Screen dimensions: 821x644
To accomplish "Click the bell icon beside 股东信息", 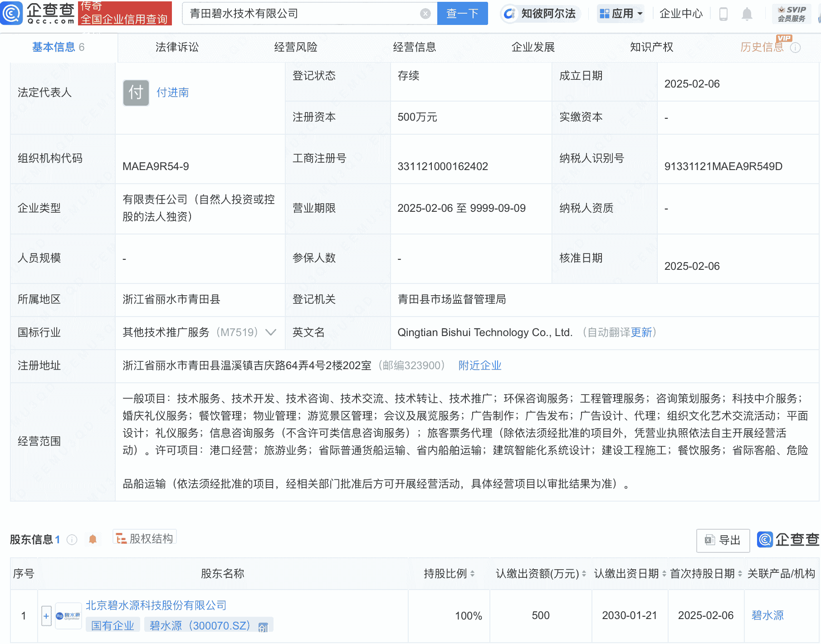I will 93,539.
